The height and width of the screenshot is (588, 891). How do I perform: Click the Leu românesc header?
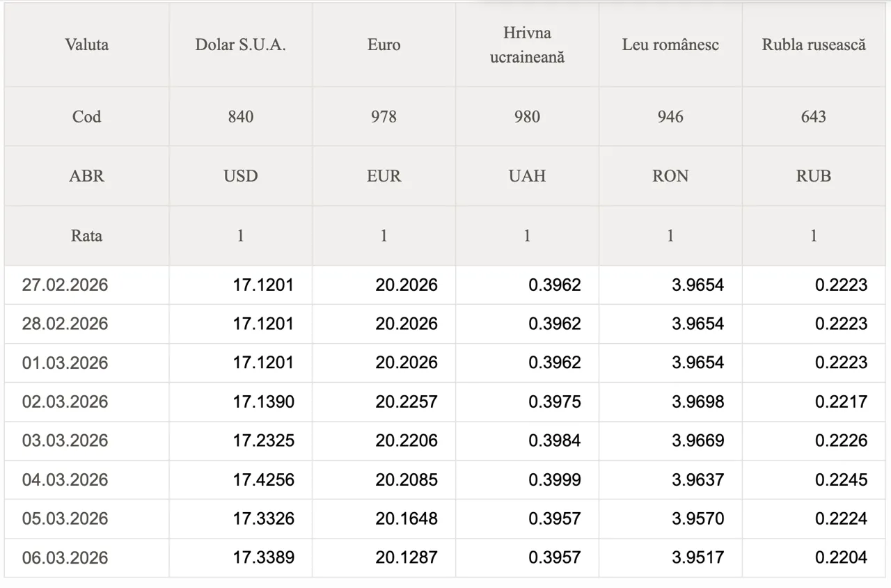click(670, 45)
